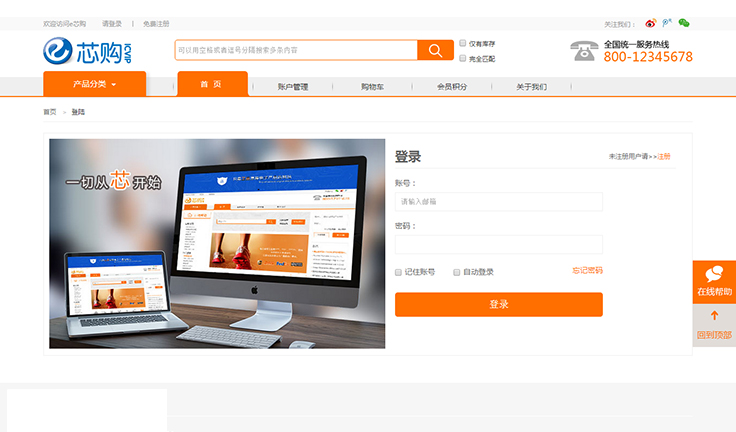Viewport: 736px width, 432px height.
Task: Focus the 账号 email input field
Action: (499, 201)
